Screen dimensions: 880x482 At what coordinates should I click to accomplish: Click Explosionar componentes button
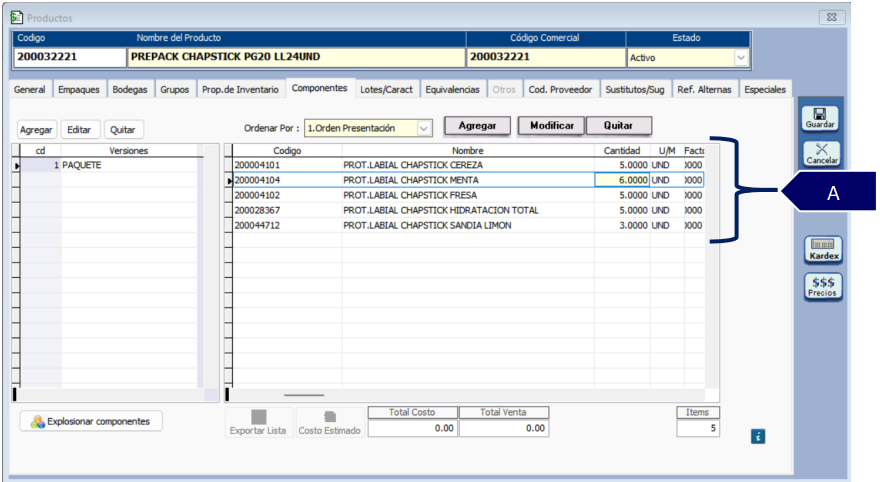pos(91,421)
